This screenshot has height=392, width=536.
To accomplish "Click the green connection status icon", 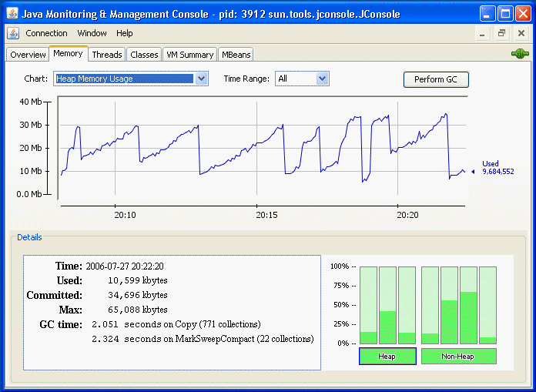I will 519,54.
